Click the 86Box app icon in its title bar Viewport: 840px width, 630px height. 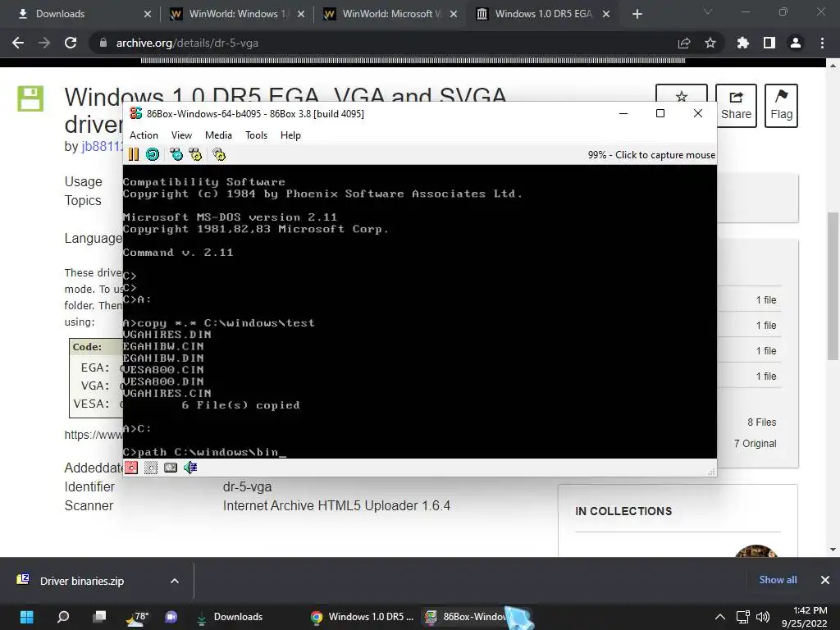pos(136,113)
